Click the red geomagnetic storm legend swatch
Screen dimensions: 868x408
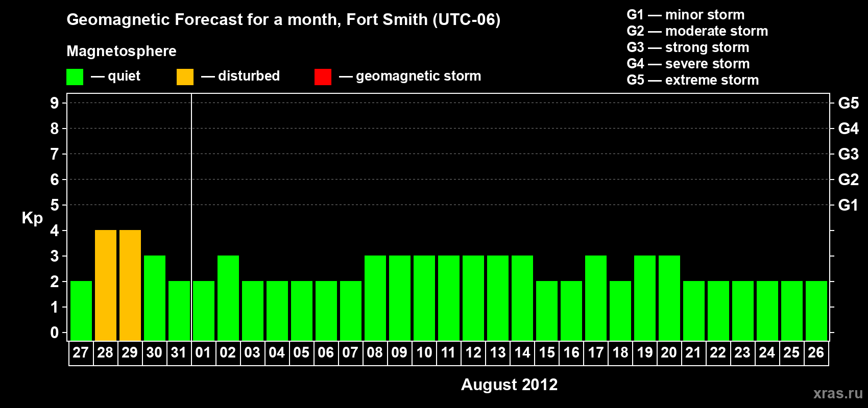click(x=323, y=77)
